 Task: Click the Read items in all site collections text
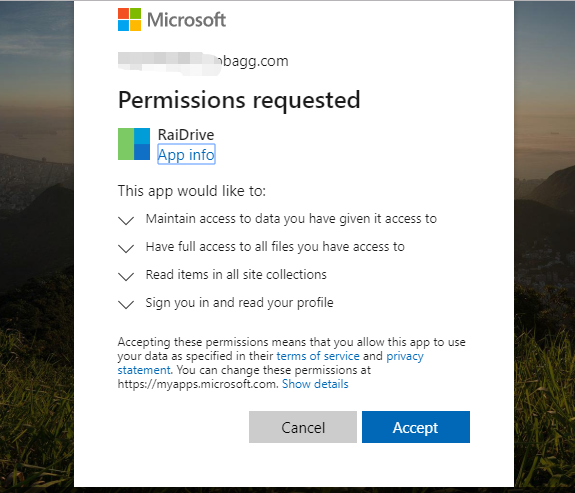(236, 275)
